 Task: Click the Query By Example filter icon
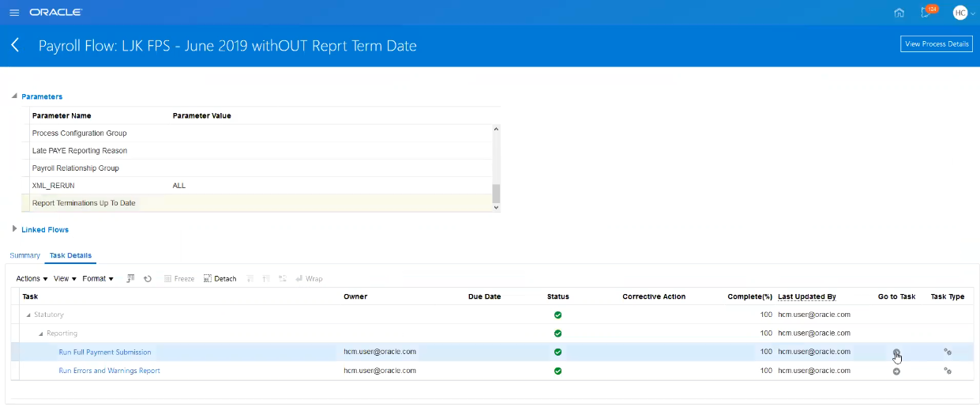131,279
